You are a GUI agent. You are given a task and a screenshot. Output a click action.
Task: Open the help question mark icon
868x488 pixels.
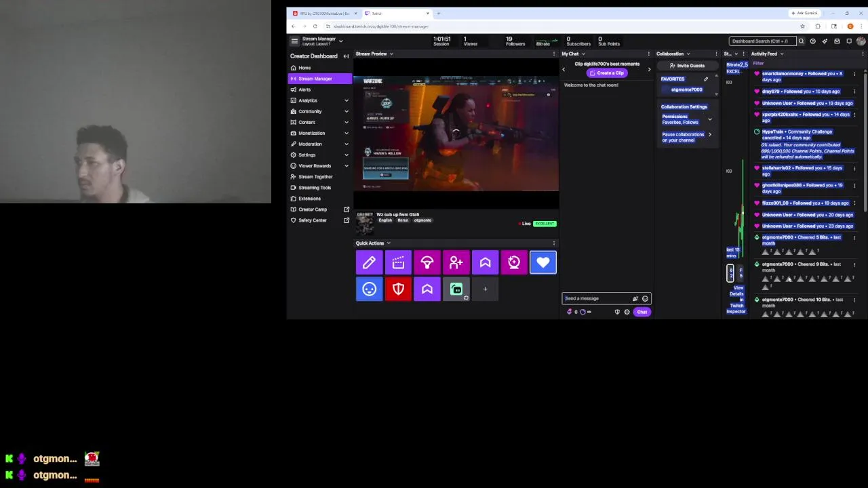(x=812, y=41)
